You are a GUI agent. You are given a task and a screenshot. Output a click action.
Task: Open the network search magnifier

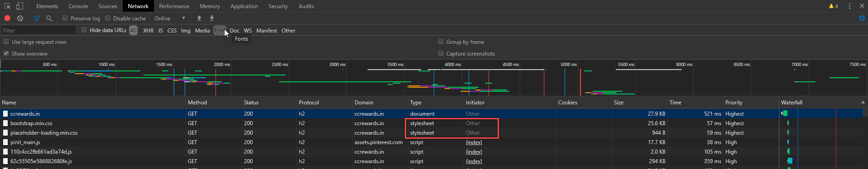coord(49,18)
